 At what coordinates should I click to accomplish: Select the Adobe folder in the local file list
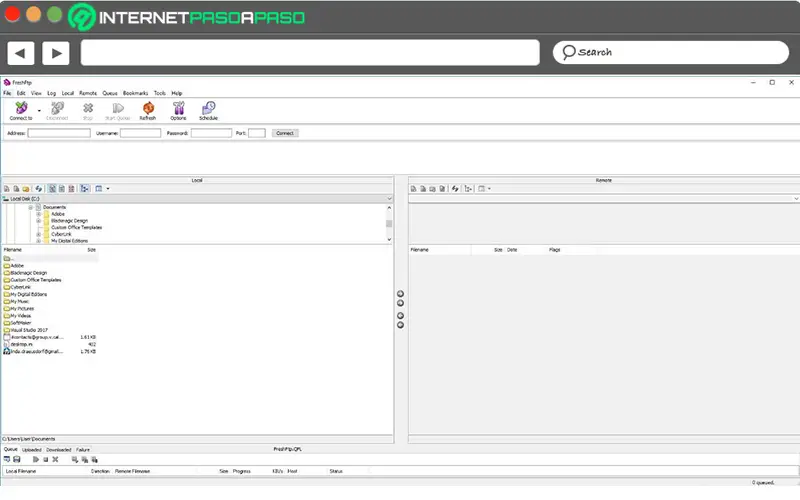coord(14,266)
